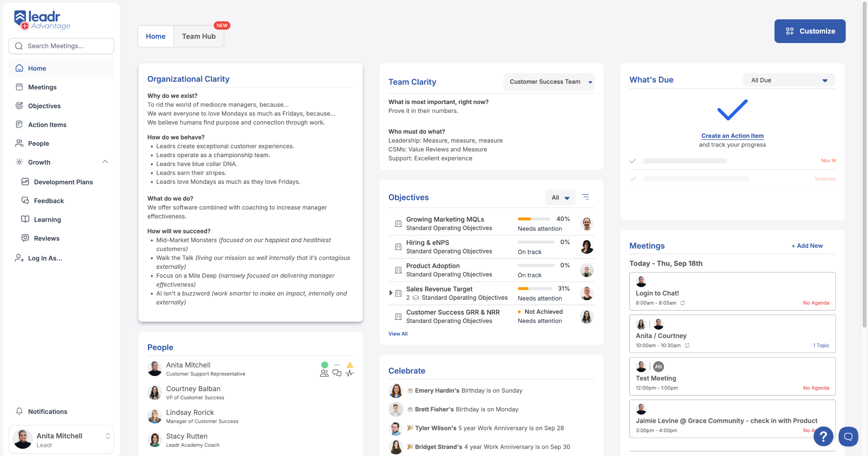
Task: Expand Sales Revenue Target objective
Action: tap(391, 293)
